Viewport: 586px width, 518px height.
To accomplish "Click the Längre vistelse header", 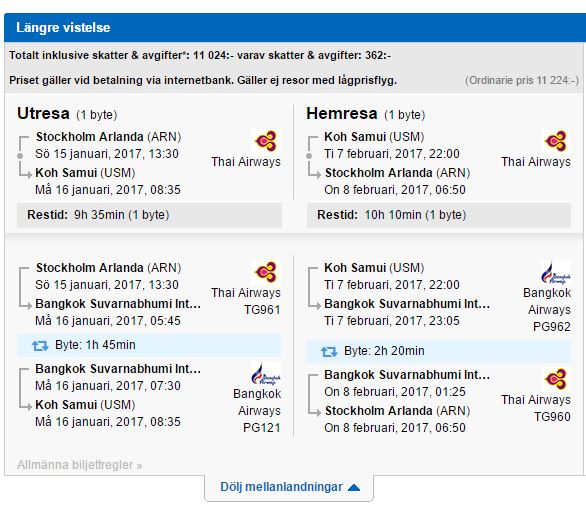I will [295, 28].
